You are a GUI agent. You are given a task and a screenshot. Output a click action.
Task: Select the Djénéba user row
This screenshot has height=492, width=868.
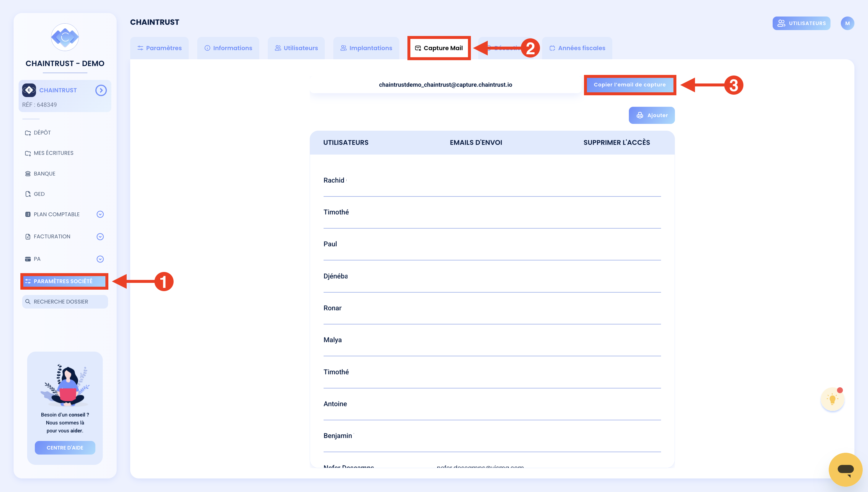(x=492, y=276)
